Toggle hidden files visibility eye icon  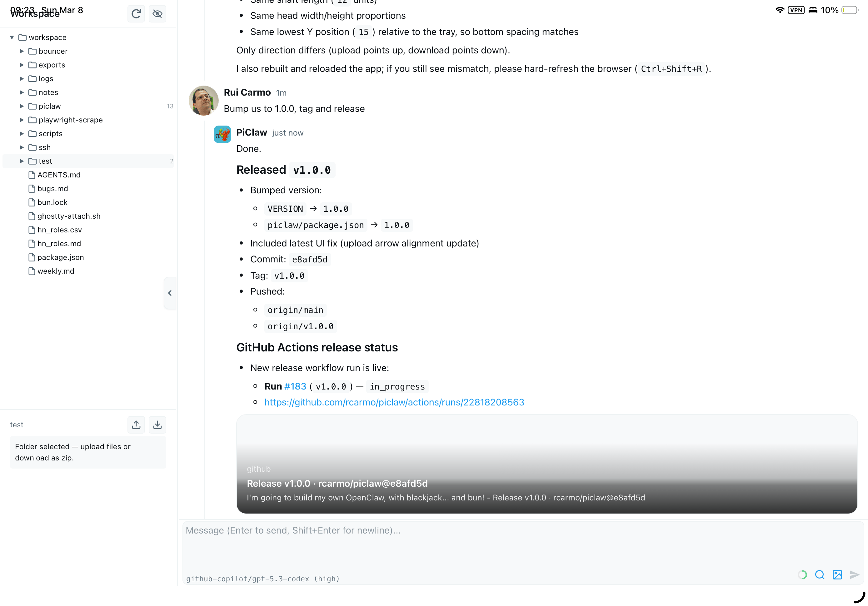(157, 14)
